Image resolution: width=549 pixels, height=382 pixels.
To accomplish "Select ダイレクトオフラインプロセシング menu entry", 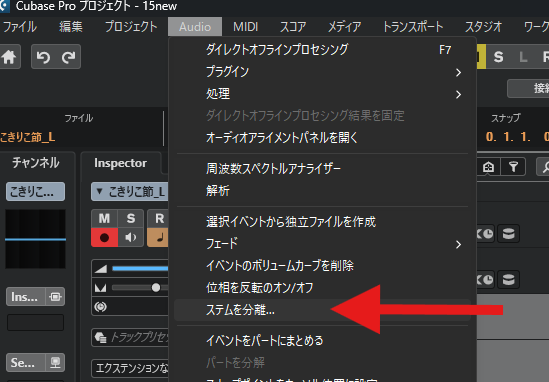I will pos(322,50).
